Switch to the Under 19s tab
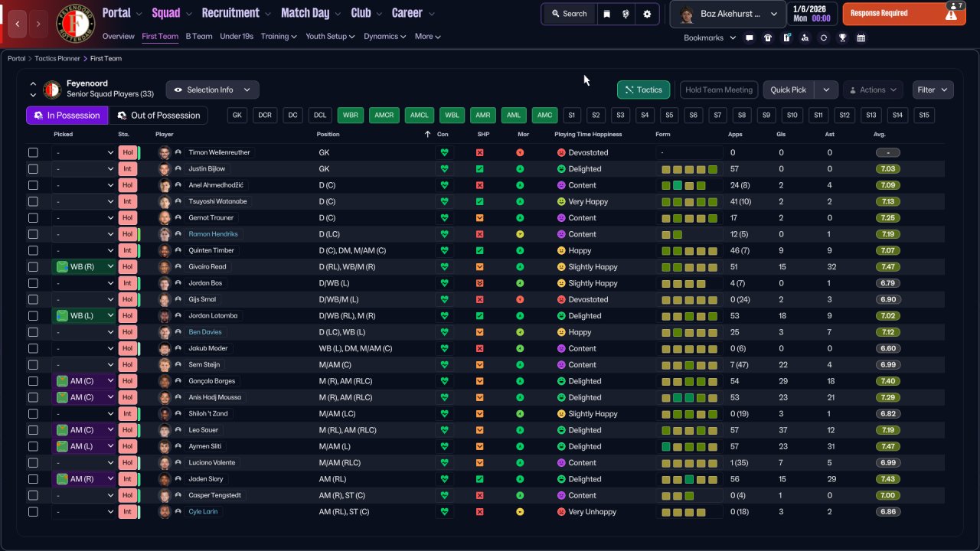This screenshot has height=551, width=980. click(x=237, y=36)
